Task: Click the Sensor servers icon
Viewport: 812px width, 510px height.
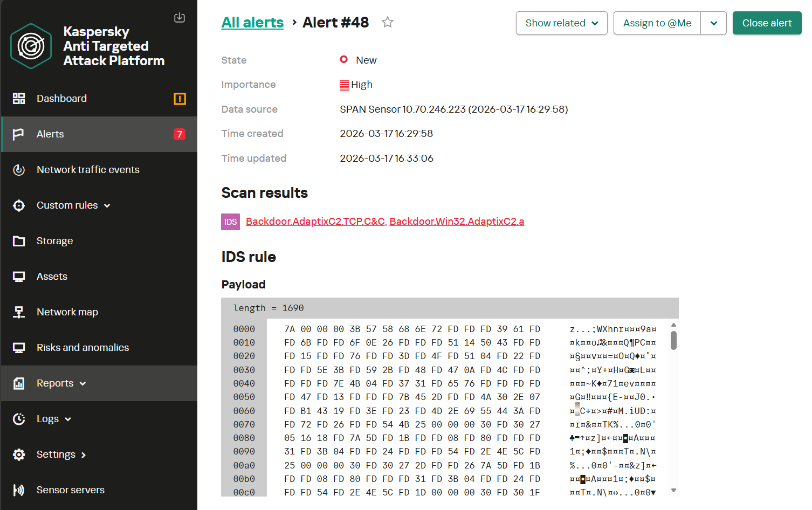Action: [19, 490]
